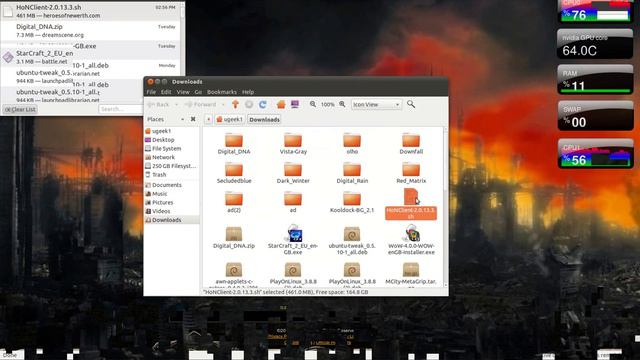
Task: Click the RAM usage desktop widget
Action: (595, 80)
